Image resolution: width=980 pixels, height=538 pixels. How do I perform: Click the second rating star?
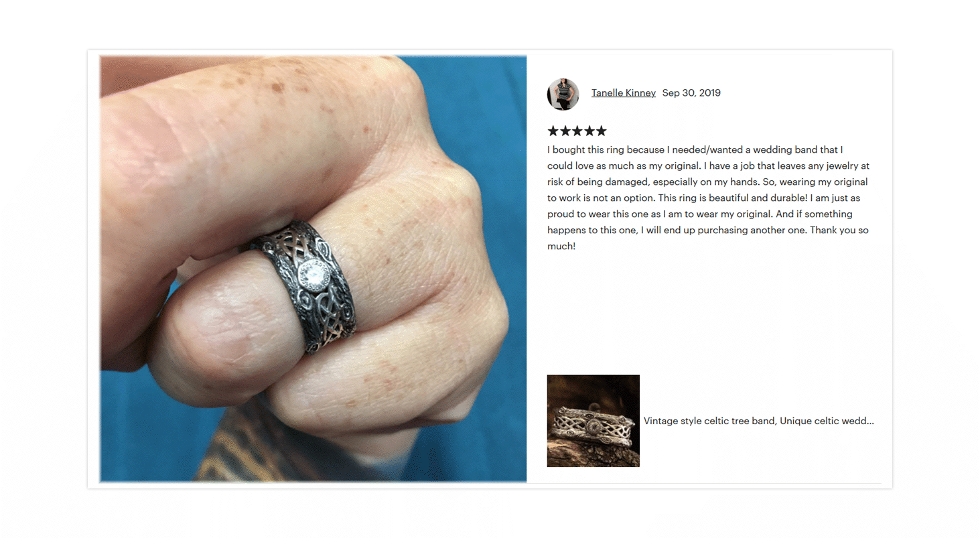pos(565,131)
